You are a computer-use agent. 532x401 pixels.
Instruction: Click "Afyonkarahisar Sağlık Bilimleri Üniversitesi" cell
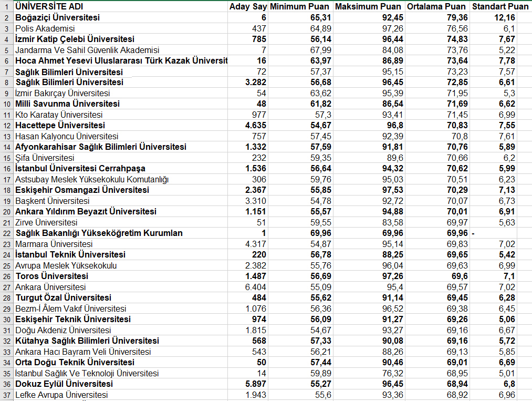click(x=121, y=147)
